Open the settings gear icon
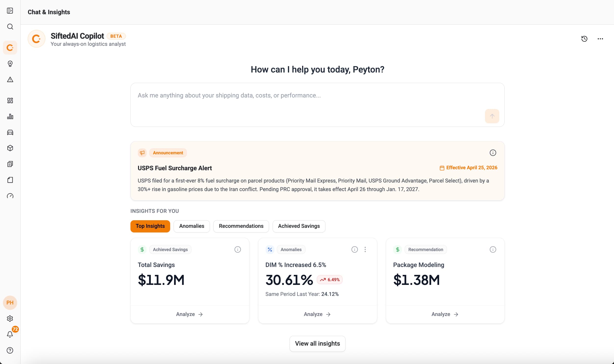This screenshot has width=614, height=364. [10, 318]
